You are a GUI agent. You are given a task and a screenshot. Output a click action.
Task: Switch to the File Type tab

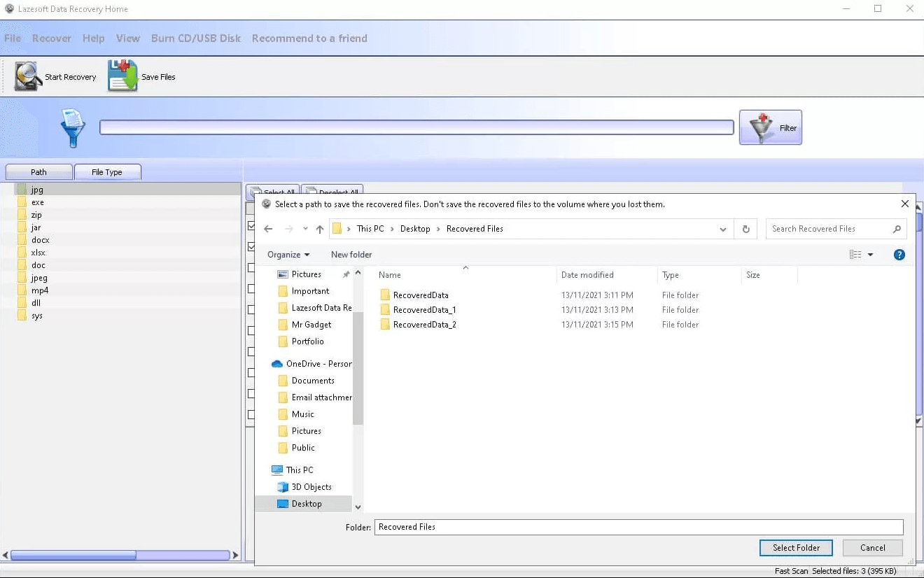107,172
